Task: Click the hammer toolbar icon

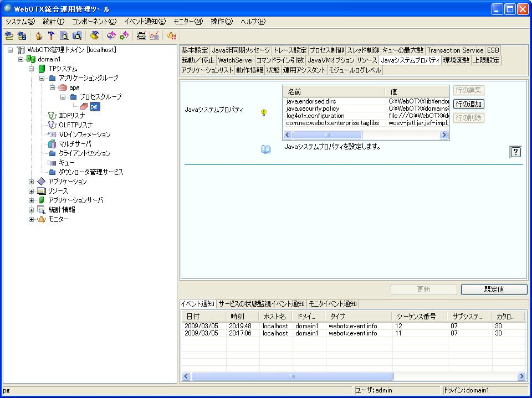Action: [x=52, y=36]
